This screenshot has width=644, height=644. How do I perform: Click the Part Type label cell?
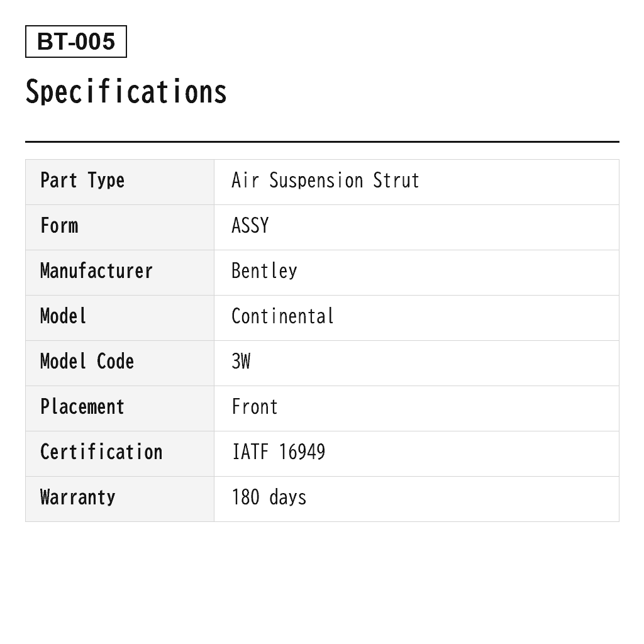(x=120, y=182)
